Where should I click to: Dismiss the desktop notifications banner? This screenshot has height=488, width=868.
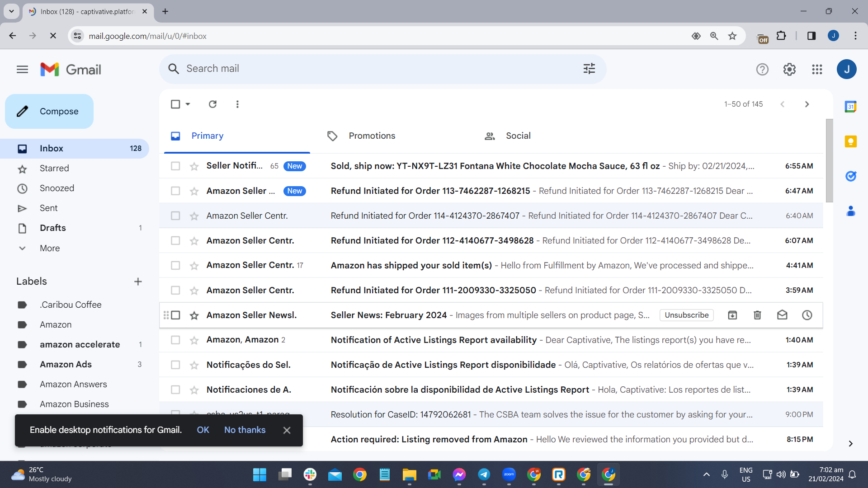287,431
